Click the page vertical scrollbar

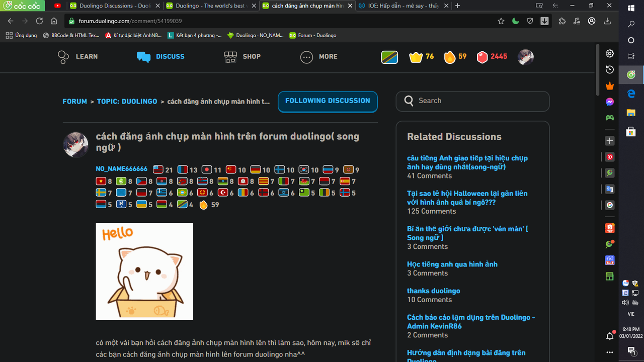(x=598, y=69)
